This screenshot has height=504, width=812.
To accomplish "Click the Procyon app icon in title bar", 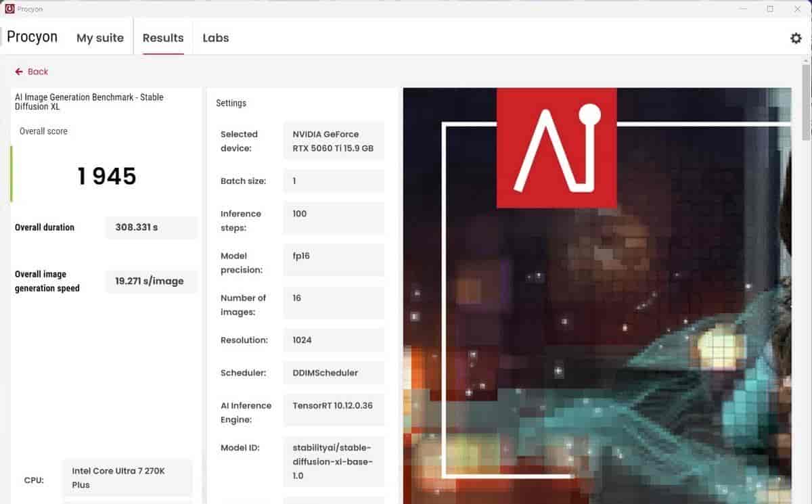I will tap(10, 9).
